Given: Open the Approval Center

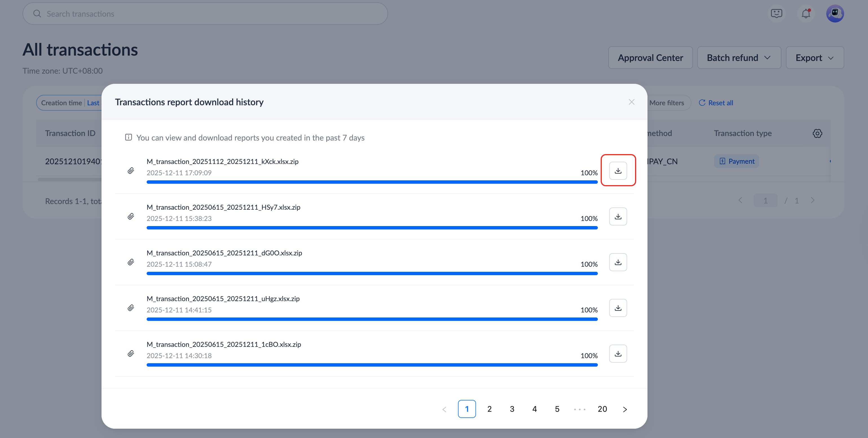Looking at the screenshot, I should [650, 58].
